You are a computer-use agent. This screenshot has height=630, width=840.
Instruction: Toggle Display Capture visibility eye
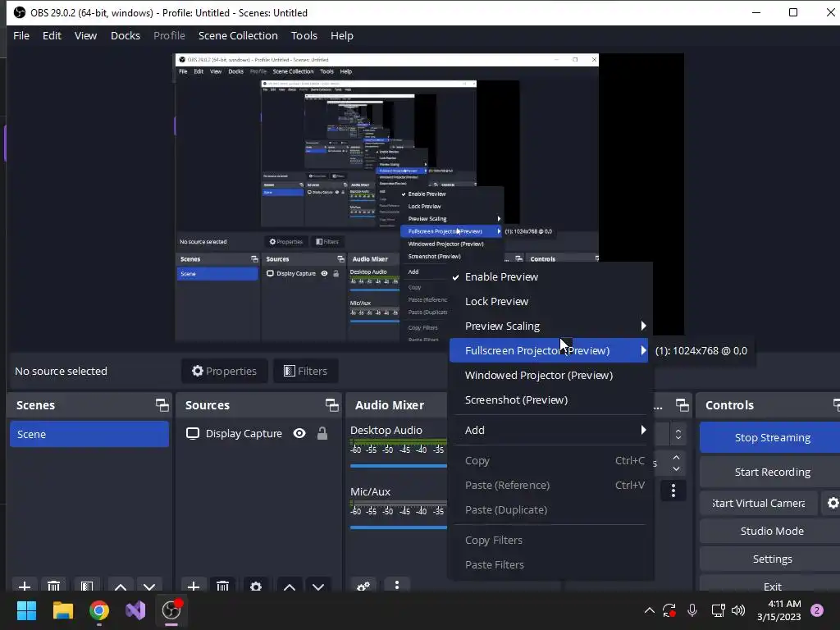299,433
